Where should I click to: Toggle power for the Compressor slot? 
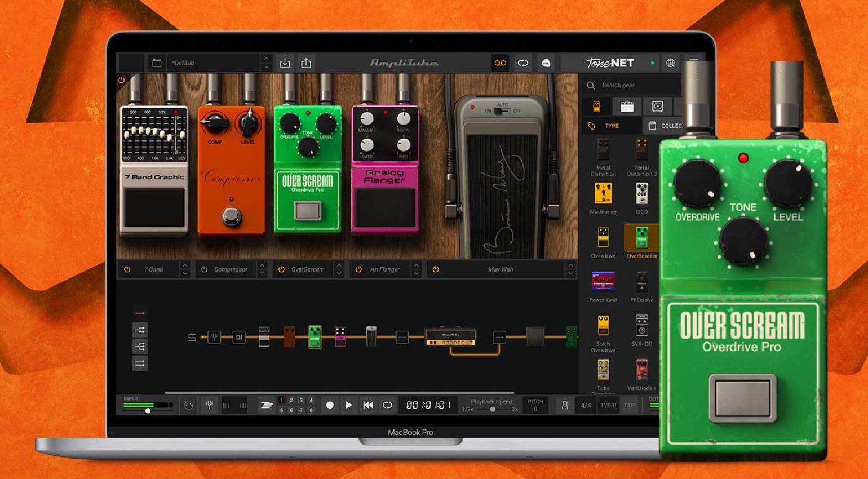(205, 269)
